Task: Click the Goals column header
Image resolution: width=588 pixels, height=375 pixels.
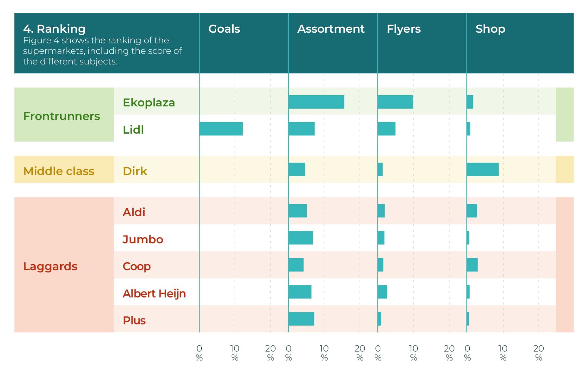Action: (224, 29)
